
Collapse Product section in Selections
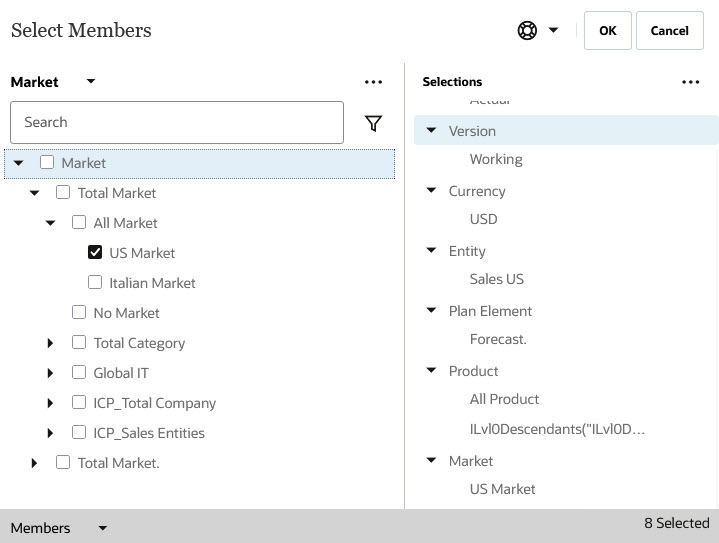point(432,371)
